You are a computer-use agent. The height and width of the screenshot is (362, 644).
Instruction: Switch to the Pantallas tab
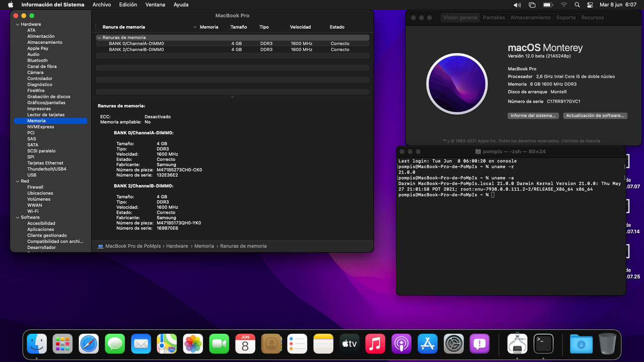494,18
